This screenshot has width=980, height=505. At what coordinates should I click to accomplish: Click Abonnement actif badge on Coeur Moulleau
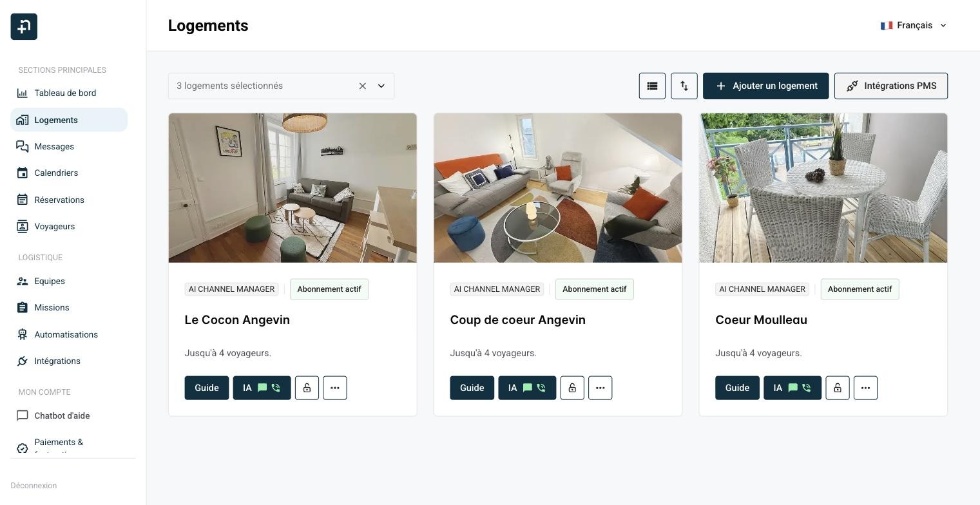pos(860,289)
